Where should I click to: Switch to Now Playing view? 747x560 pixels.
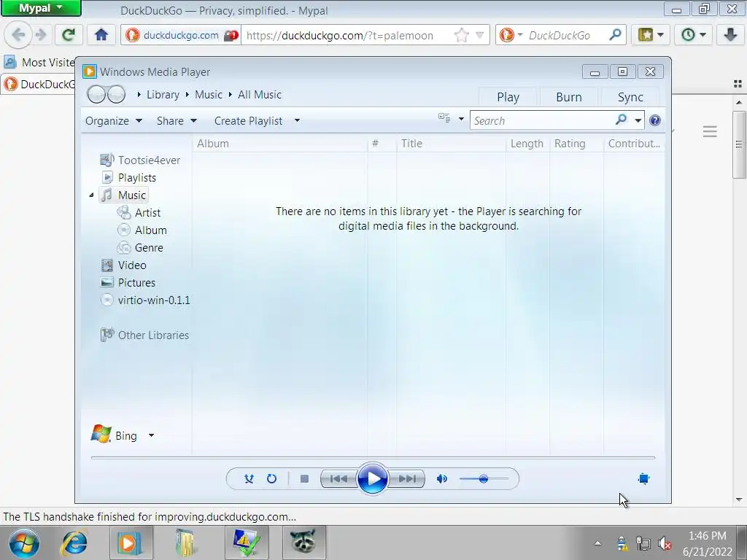(643, 478)
